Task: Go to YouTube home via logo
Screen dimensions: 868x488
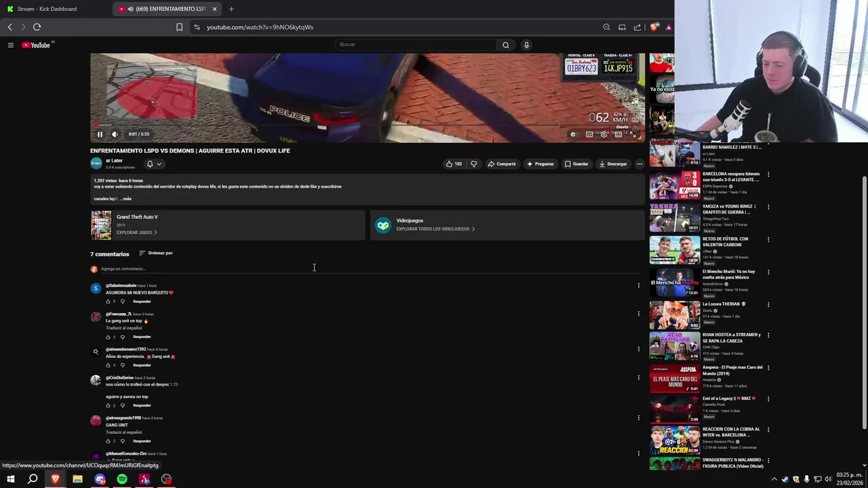Action: point(36,45)
